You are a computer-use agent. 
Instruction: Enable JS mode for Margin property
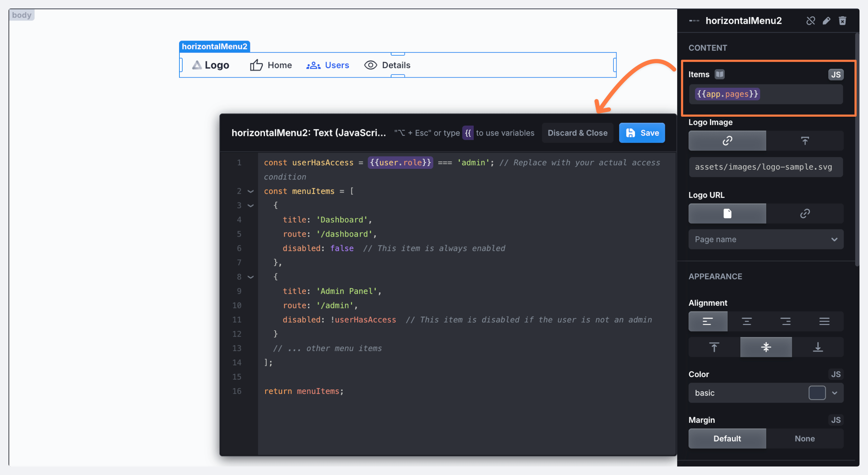point(836,420)
